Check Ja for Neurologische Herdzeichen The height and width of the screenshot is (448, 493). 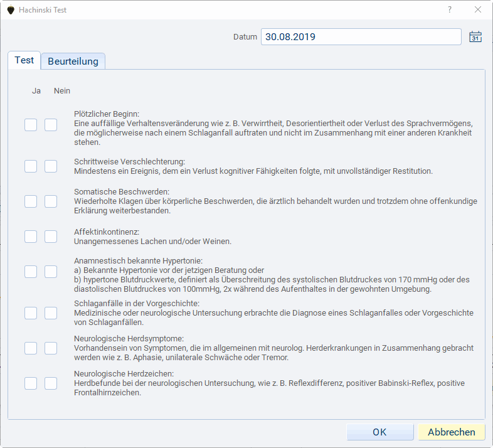point(31,383)
